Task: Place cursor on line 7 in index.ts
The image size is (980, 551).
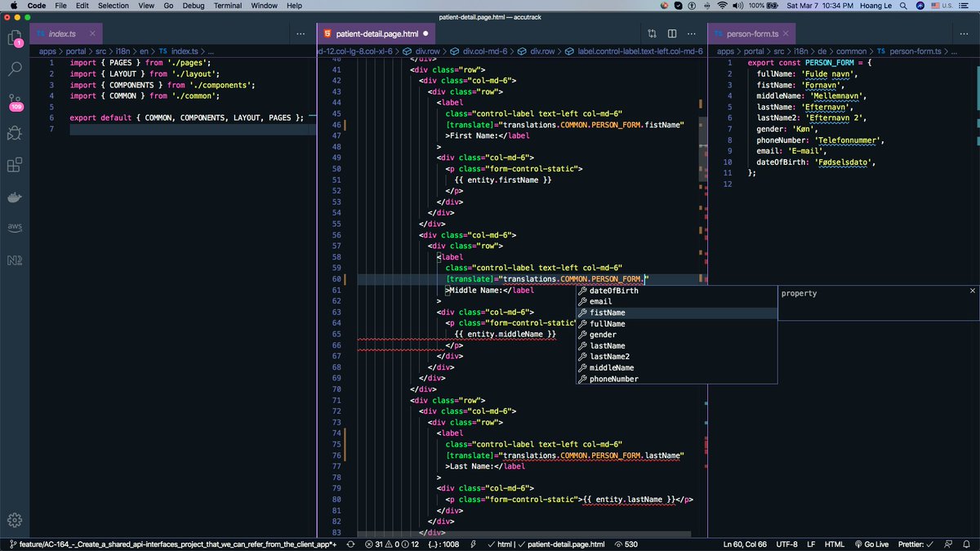Action: [192, 129]
